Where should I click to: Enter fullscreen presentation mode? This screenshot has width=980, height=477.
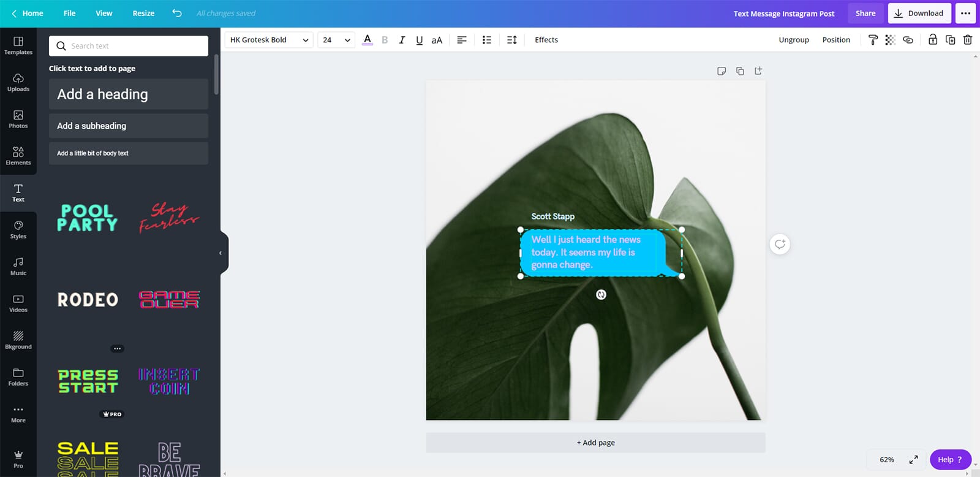click(913, 460)
